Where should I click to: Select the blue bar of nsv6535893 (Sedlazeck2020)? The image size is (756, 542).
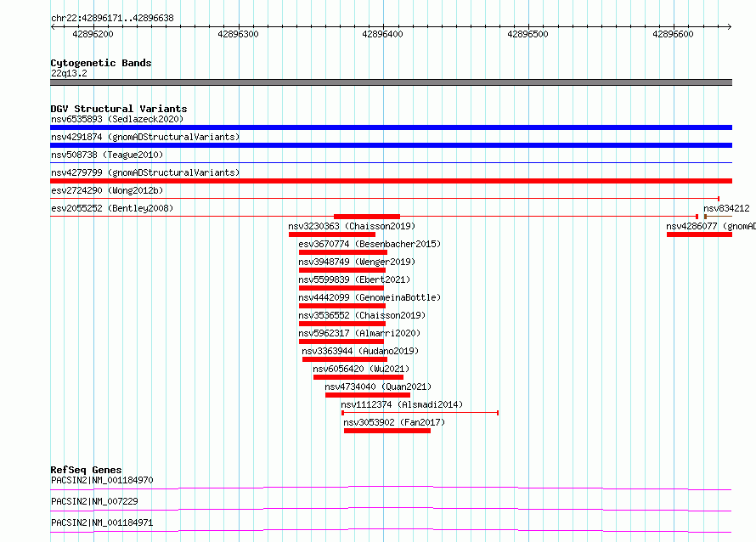pos(391,127)
